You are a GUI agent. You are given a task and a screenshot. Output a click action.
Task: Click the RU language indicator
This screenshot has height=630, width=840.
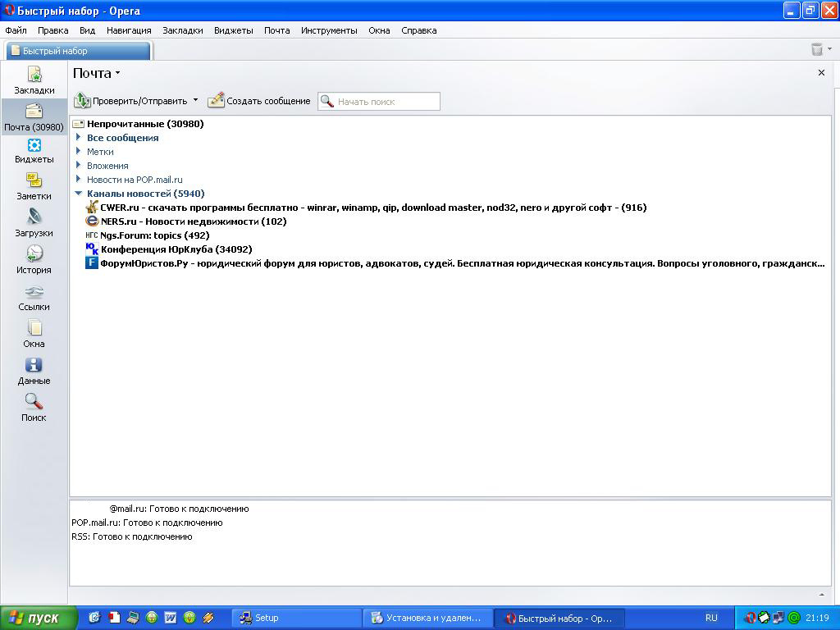711,618
